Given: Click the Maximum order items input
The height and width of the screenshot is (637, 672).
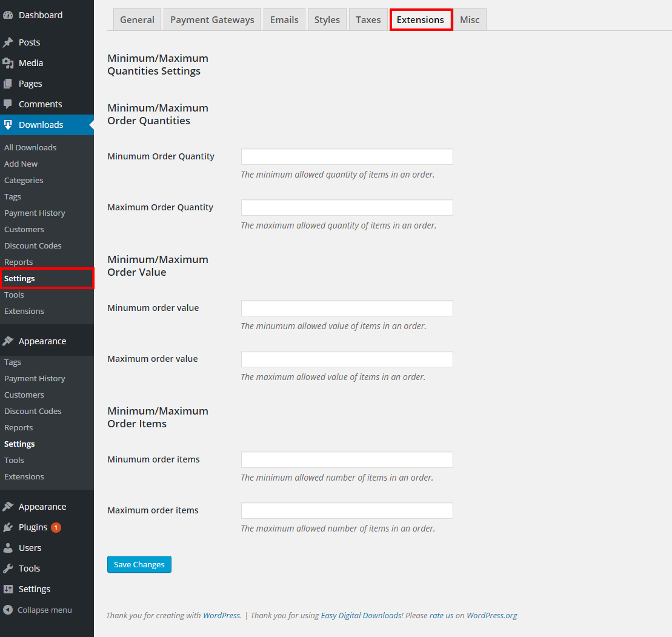Looking at the screenshot, I should [347, 511].
